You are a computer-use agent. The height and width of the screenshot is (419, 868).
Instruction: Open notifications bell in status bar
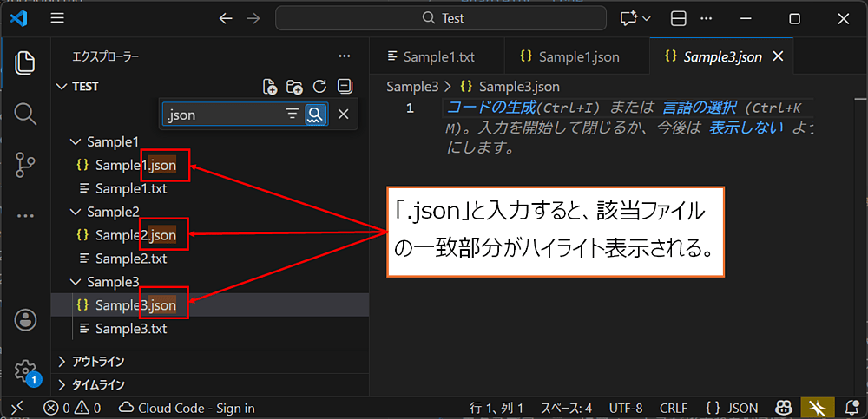[x=852, y=408]
